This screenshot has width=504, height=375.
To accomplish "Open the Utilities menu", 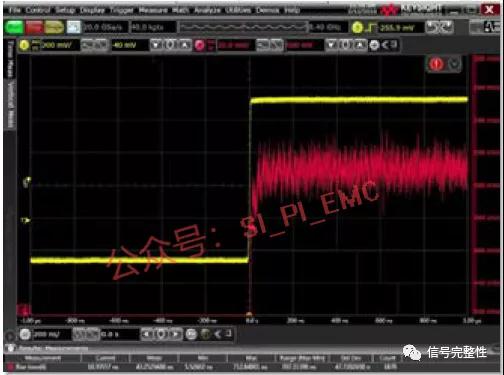I will pyautogui.click(x=238, y=10).
